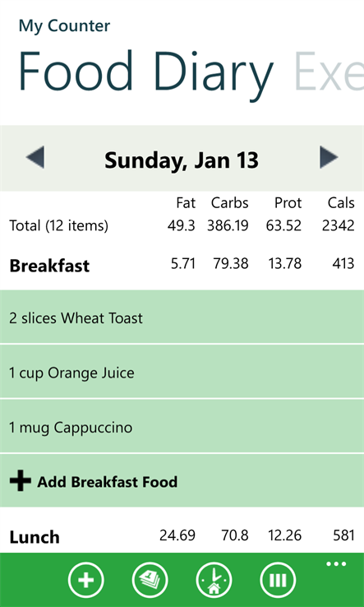The width and height of the screenshot is (364, 607).
Task: Tap the circled plus add icon
Action: [x=86, y=580]
